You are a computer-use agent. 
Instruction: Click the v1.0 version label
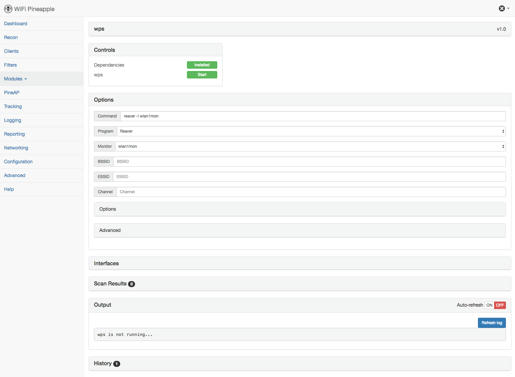[501, 29]
